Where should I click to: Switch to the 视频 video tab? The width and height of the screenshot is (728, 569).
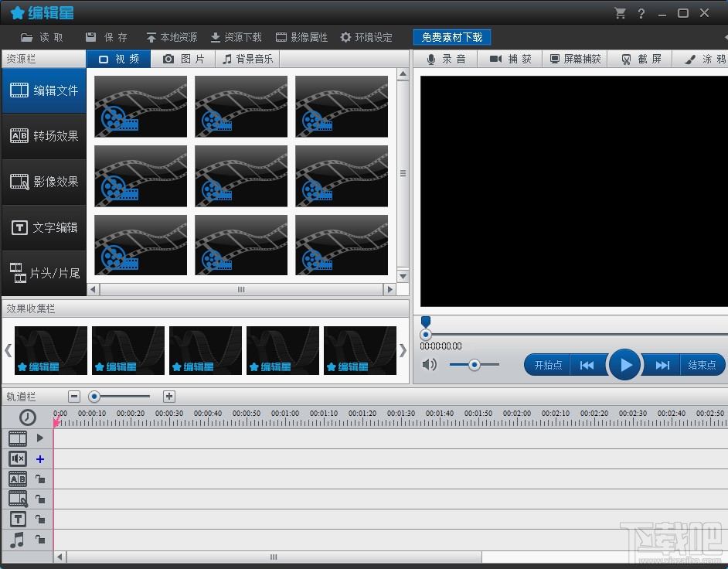pyautogui.click(x=119, y=59)
